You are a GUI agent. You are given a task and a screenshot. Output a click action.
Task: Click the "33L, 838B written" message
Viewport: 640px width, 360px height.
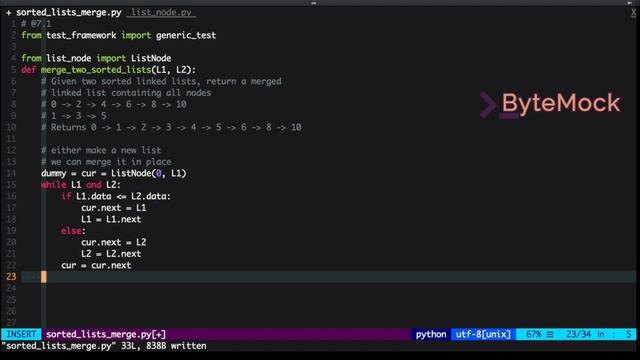163,346
